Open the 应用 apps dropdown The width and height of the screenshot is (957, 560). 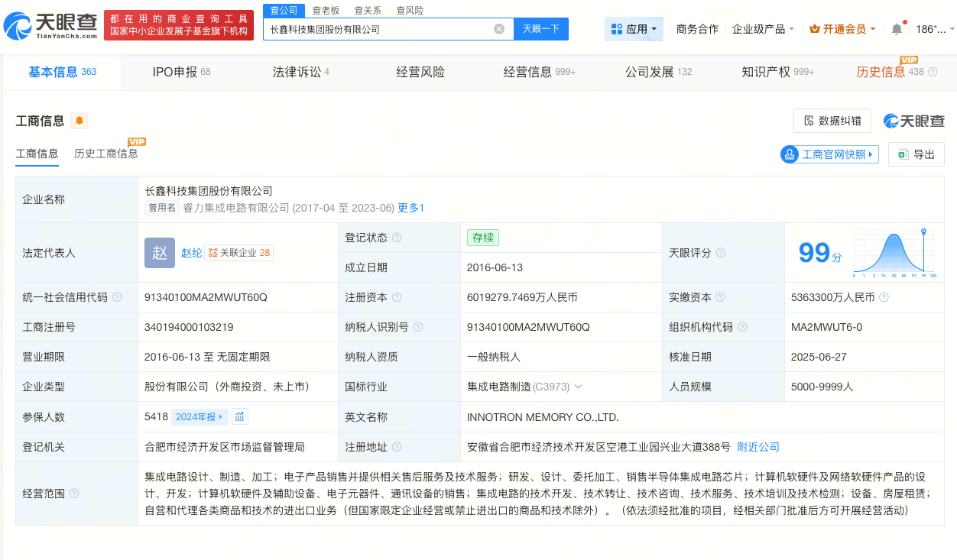coord(634,29)
